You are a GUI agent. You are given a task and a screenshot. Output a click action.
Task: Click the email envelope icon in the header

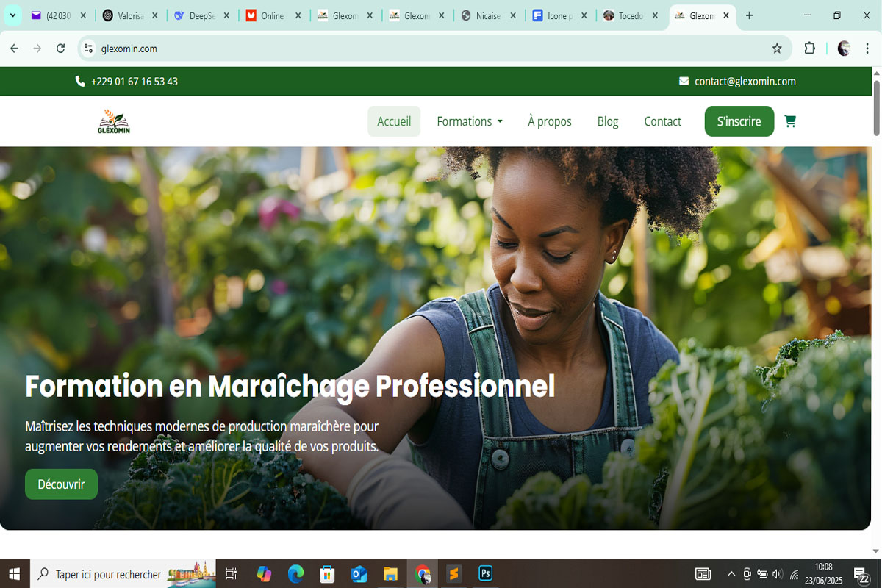[x=684, y=82]
